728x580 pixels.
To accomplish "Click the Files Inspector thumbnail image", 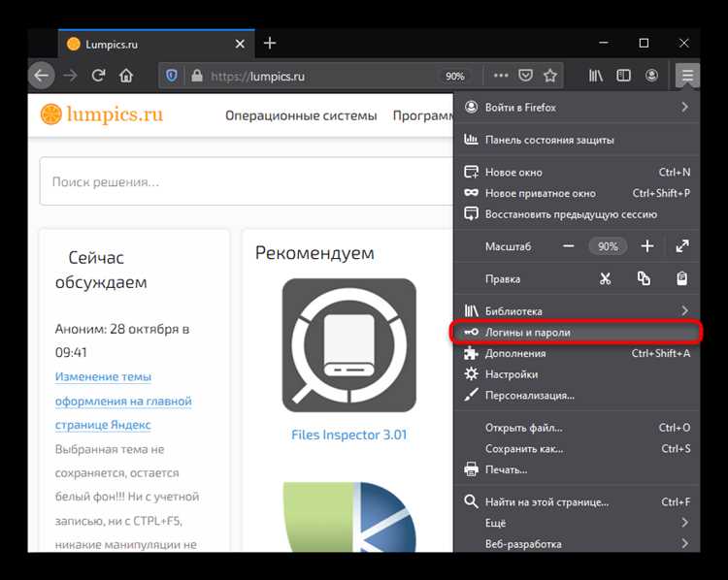I will click(x=349, y=345).
